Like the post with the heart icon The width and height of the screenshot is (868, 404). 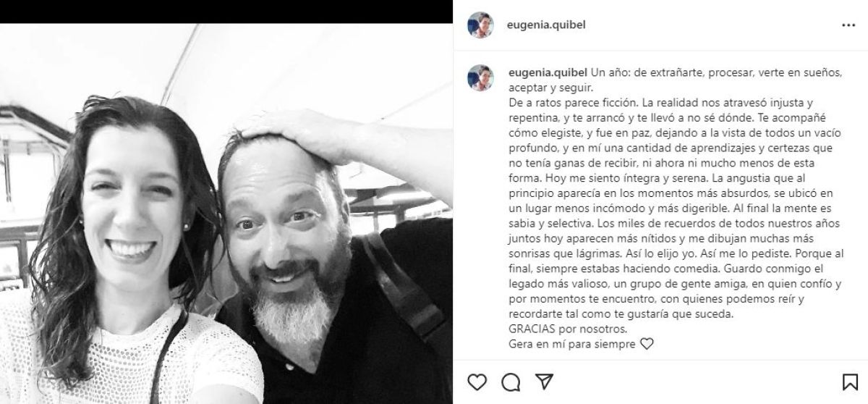(477, 381)
